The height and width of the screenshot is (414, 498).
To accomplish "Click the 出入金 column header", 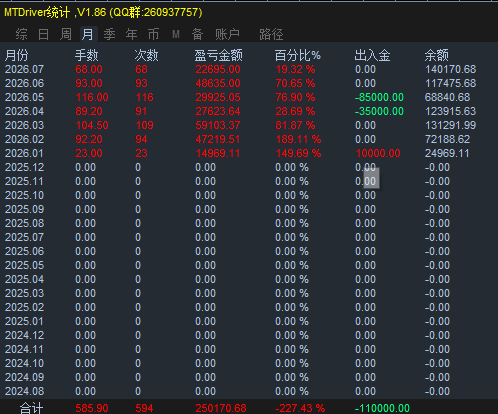I will tap(372, 55).
